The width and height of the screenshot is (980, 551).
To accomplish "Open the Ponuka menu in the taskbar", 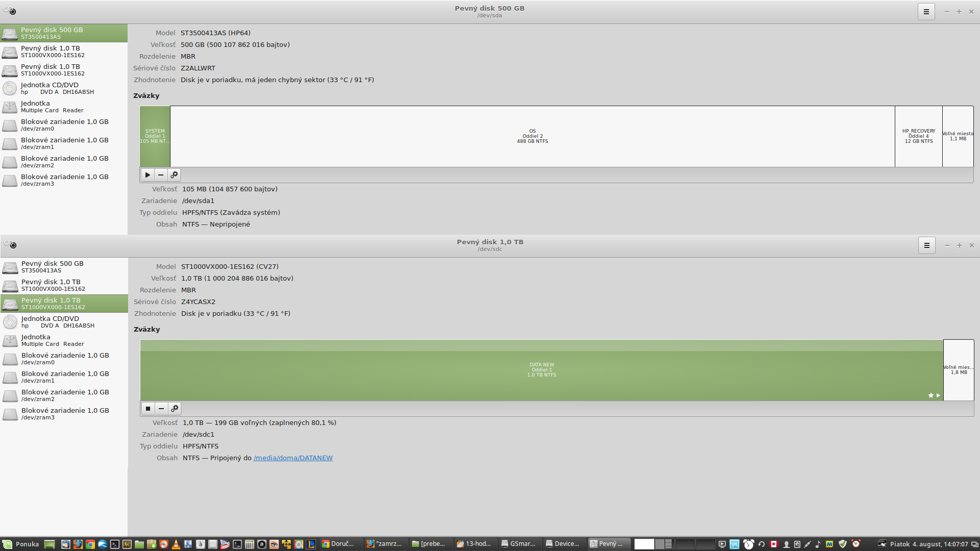I will (21, 544).
